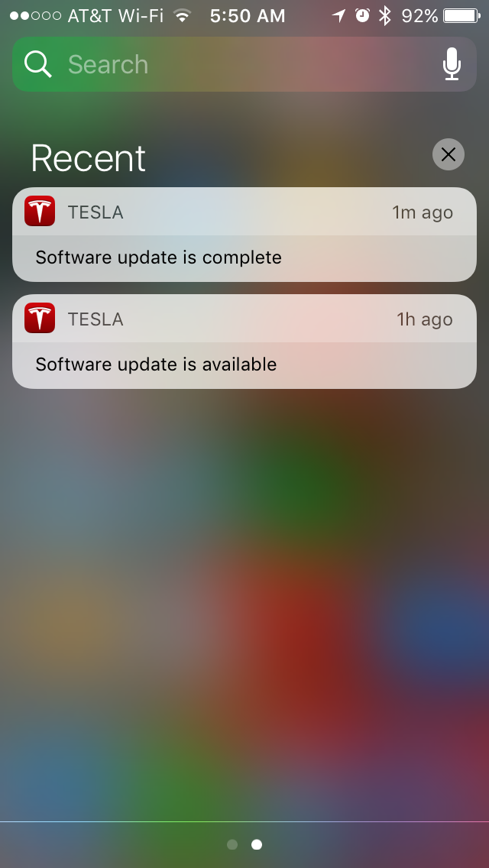
Task: Tap Tesla icon on update complete notification
Action: [x=40, y=211]
